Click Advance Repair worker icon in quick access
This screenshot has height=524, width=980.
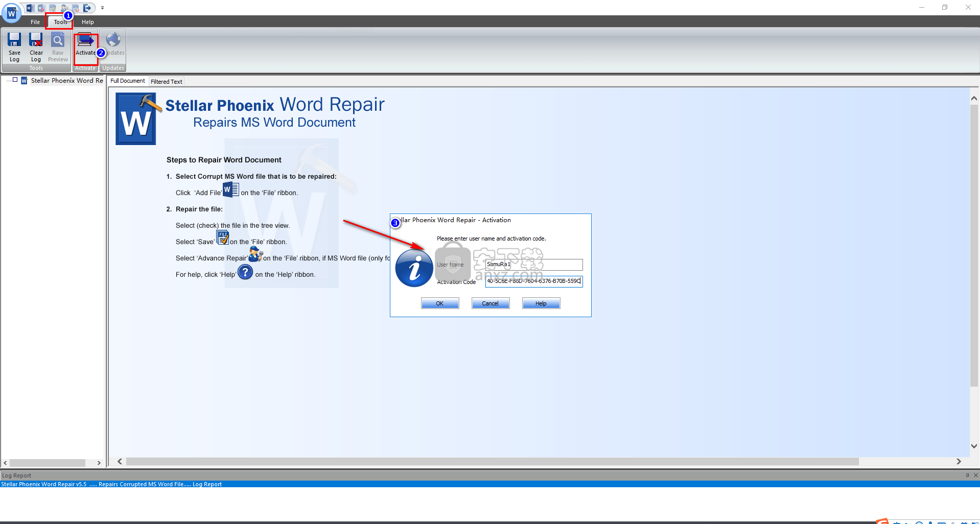pyautogui.click(x=64, y=8)
